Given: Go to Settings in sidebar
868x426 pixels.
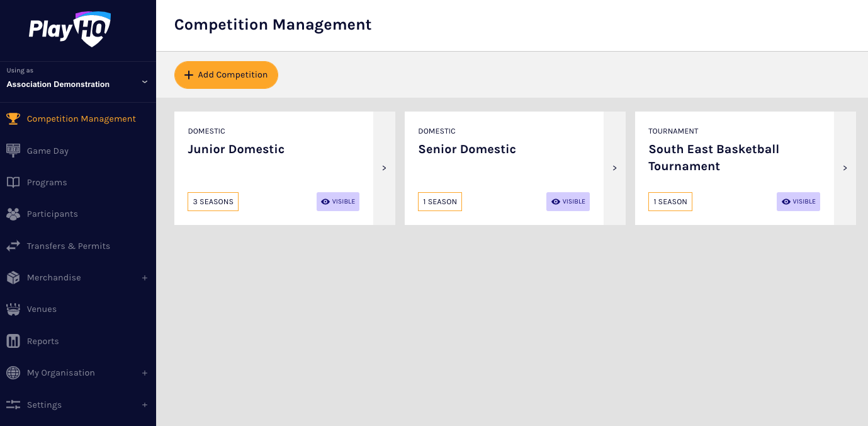Looking at the screenshot, I should coord(44,405).
